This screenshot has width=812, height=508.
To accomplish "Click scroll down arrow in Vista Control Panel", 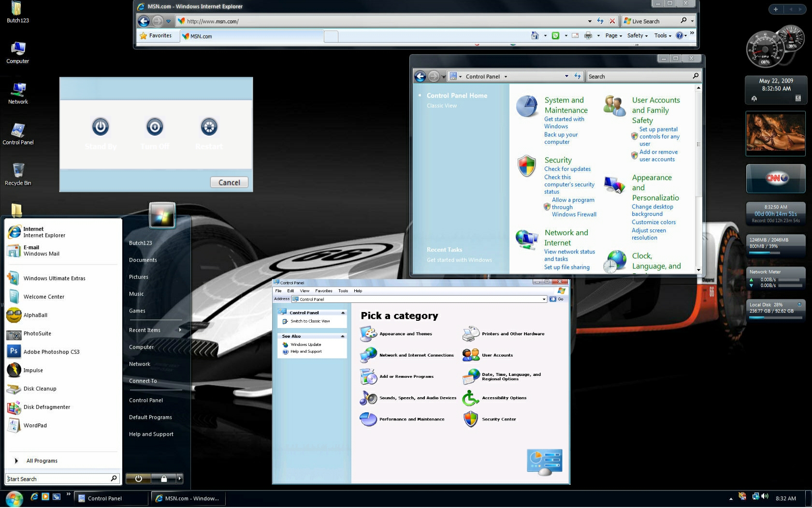I will click(698, 270).
